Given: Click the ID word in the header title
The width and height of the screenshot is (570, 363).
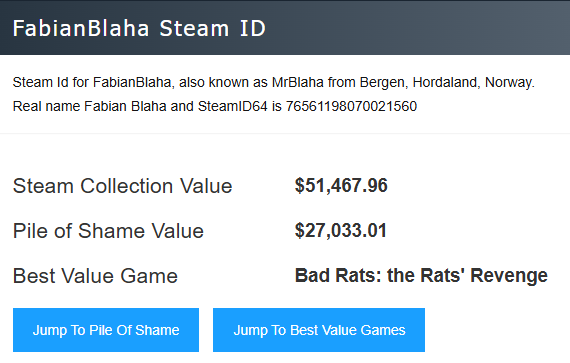Looking at the screenshot, I should click(x=253, y=28).
